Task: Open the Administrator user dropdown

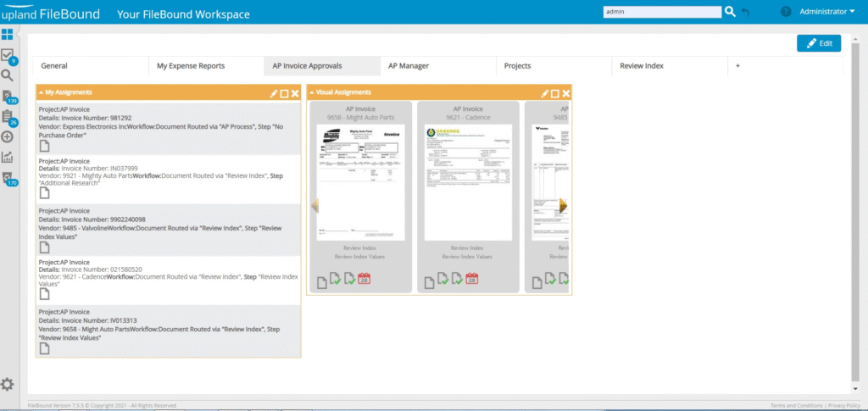Action: 816,12
